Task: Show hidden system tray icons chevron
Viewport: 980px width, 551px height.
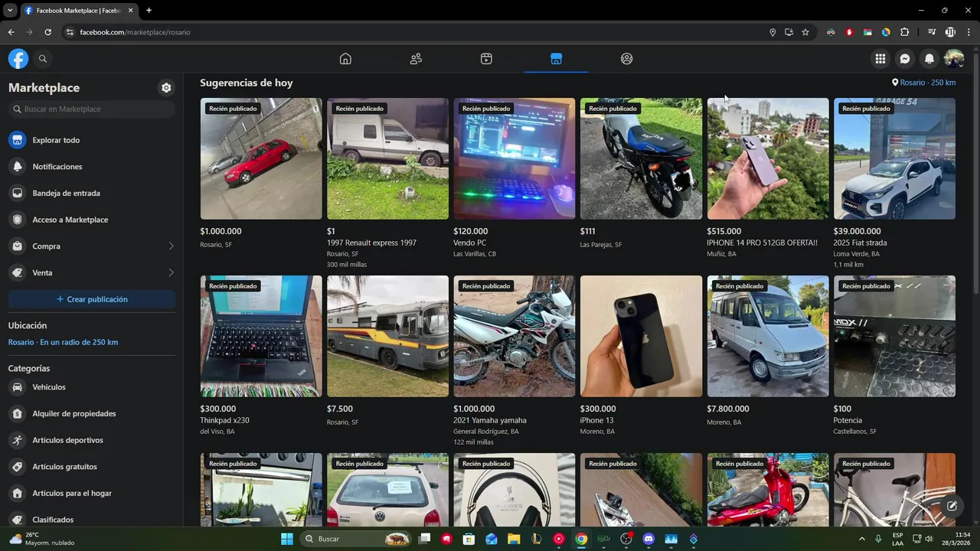Action: pos(861,539)
